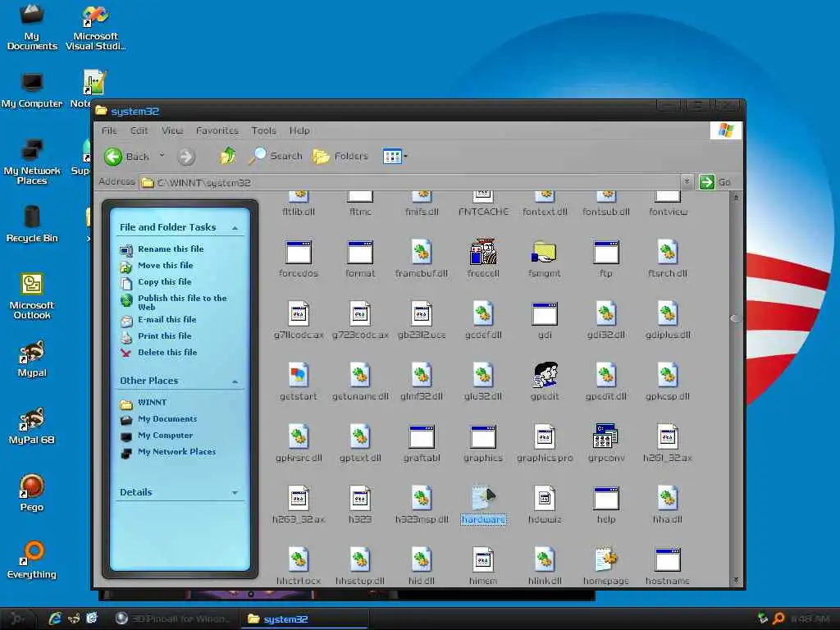
Task: Click the Address bar path field
Action: point(410,183)
